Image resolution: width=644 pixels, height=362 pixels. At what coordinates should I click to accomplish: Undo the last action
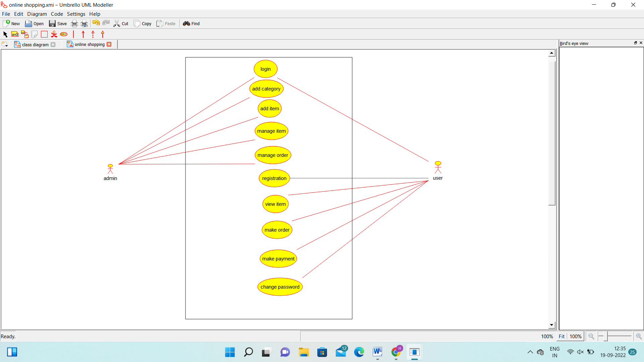coord(96,23)
